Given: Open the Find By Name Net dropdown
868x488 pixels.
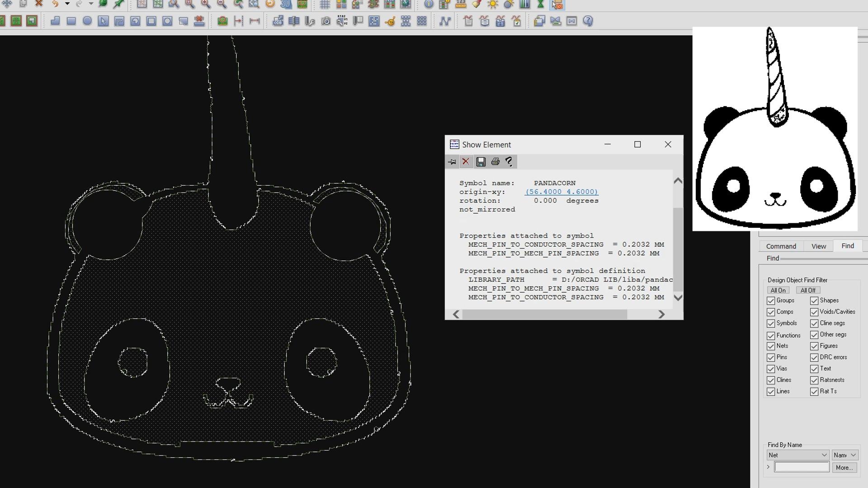Looking at the screenshot, I should pos(797,455).
